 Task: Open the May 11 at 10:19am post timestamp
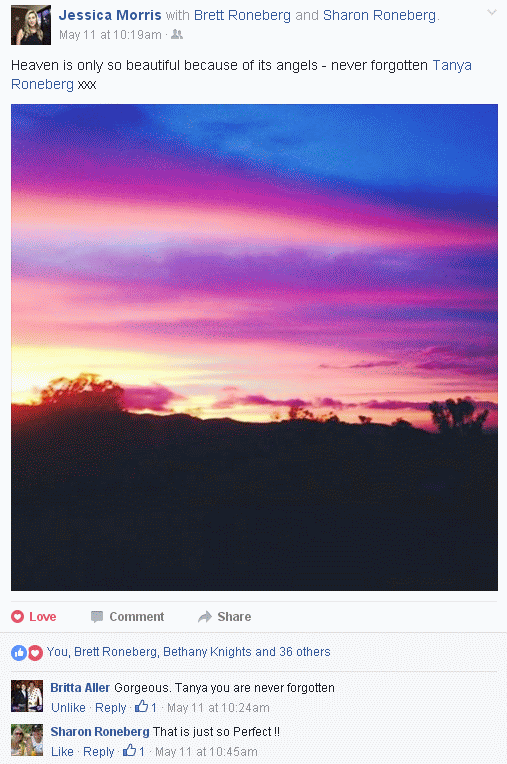tap(110, 35)
